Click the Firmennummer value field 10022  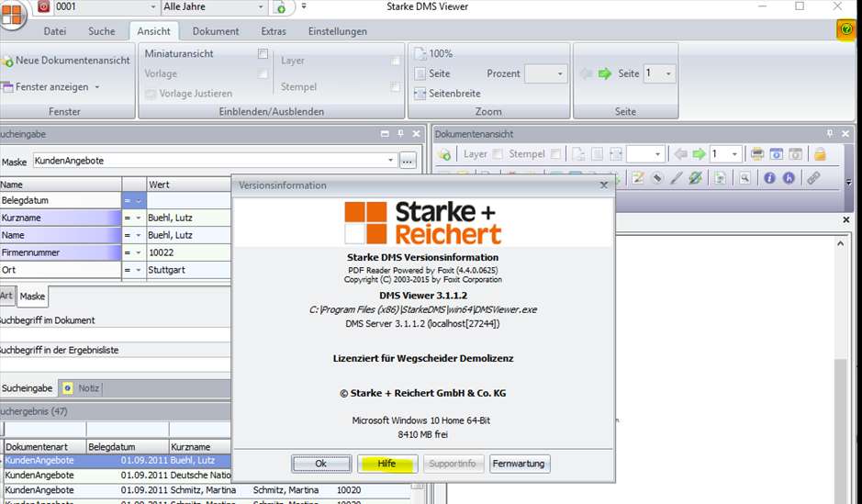[x=188, y=252]
